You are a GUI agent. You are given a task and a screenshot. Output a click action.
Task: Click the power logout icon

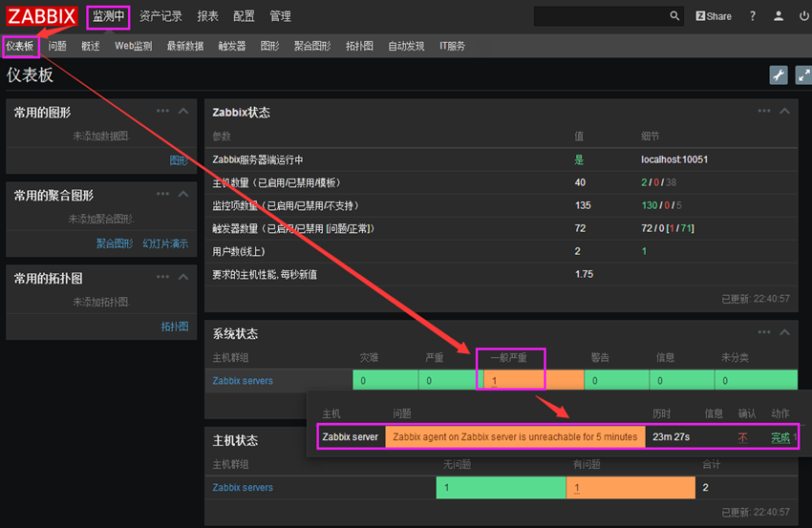tap(803, 16)
